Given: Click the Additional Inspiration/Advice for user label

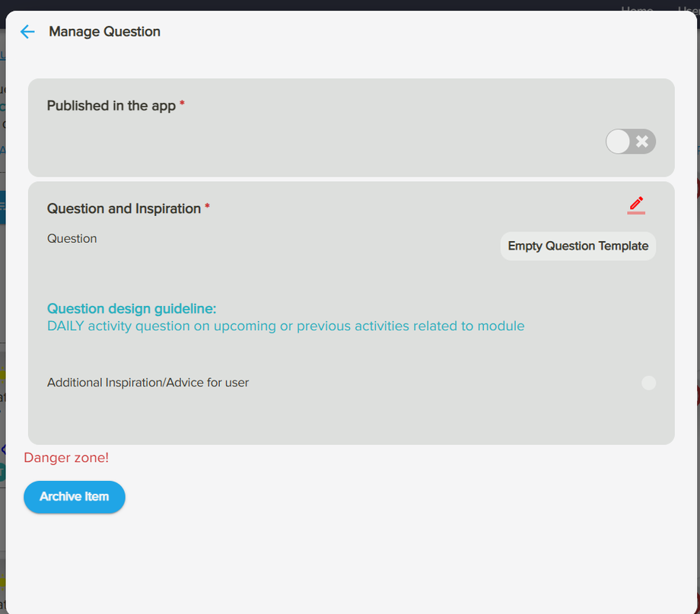Looking at the screenshot, I should (148, 383).
